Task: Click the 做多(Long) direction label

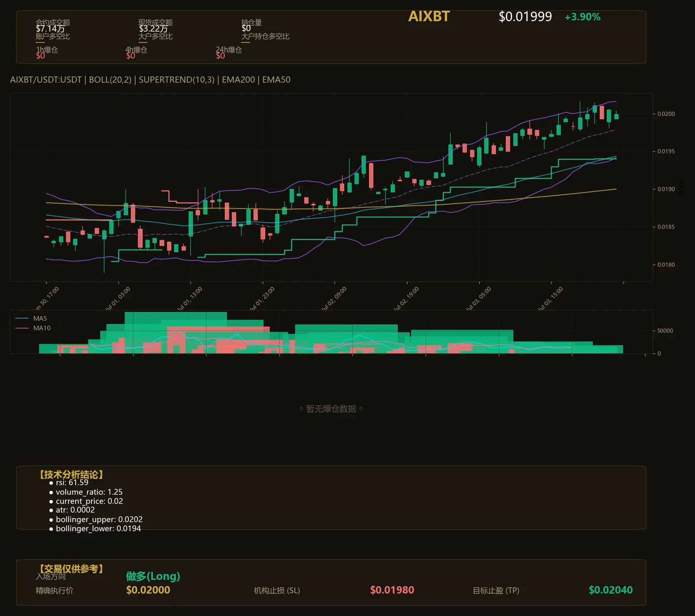Action: [x=153, y=576]
